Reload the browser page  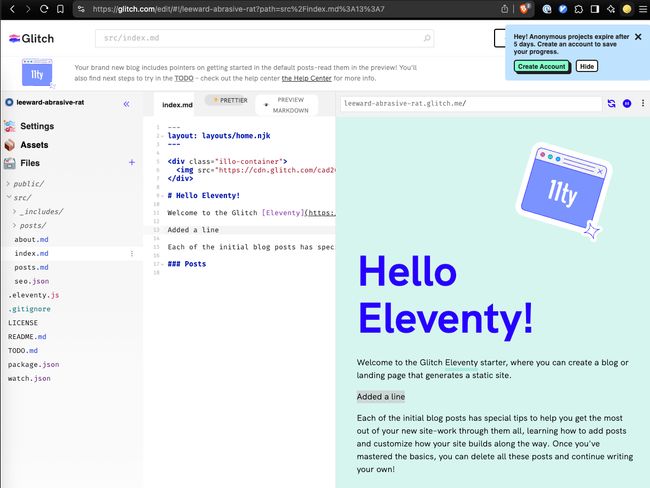[x=44, y=9]
